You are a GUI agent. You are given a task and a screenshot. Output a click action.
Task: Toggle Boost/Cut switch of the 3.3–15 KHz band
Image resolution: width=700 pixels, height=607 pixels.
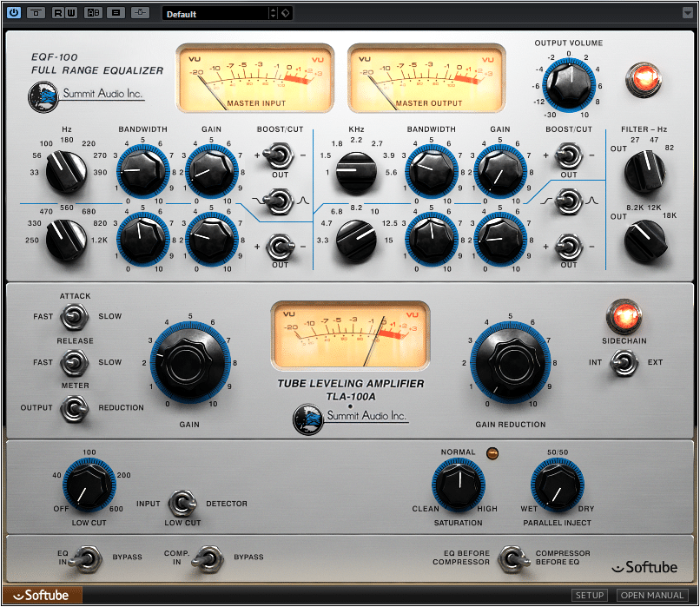point(568,247)
